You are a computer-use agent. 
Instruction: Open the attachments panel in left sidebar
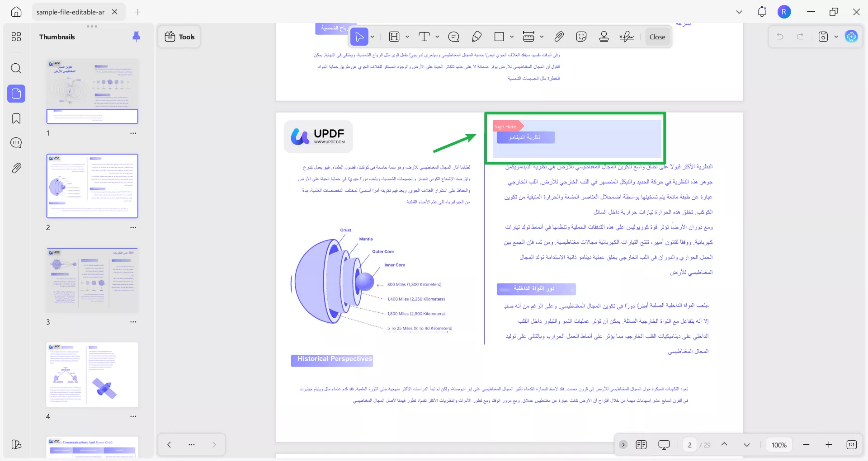pyautogui.click(x=16, y=168)
